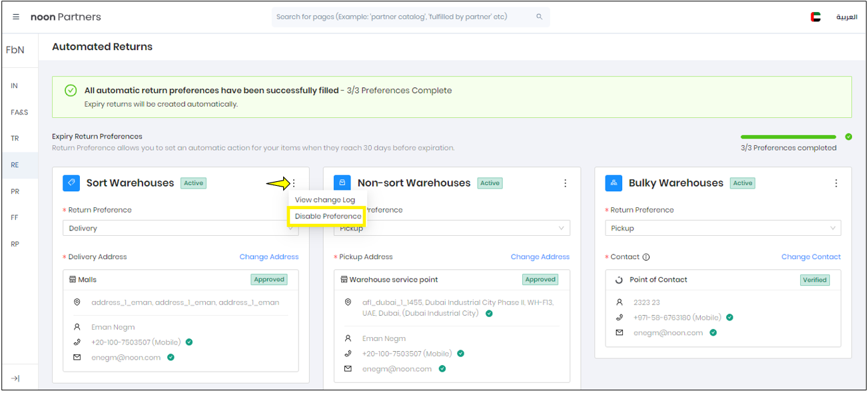The width and height of the screenshot is (868, 393).
Task: Click Verified badge on Point of Contact
Action: pos(815,280)
